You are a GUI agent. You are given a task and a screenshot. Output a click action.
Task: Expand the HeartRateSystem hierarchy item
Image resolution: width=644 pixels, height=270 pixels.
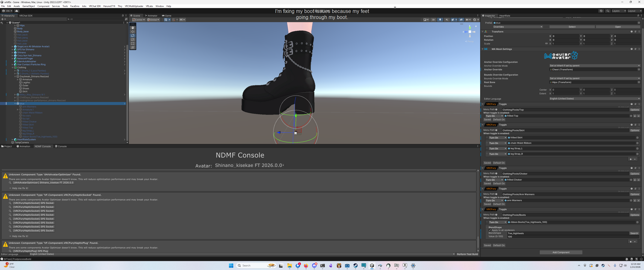13,139
